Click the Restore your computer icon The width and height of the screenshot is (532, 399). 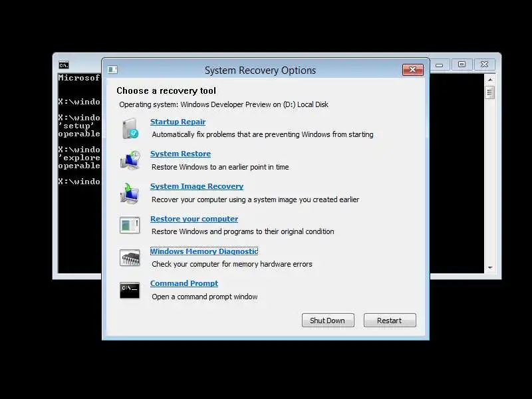point(130,225)
